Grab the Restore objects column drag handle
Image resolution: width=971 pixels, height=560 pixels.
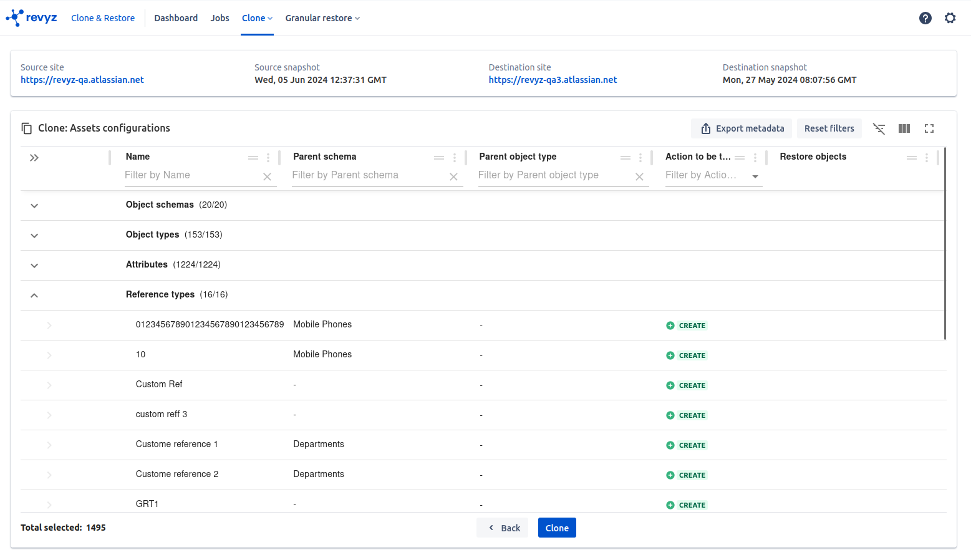click(912, 158)
